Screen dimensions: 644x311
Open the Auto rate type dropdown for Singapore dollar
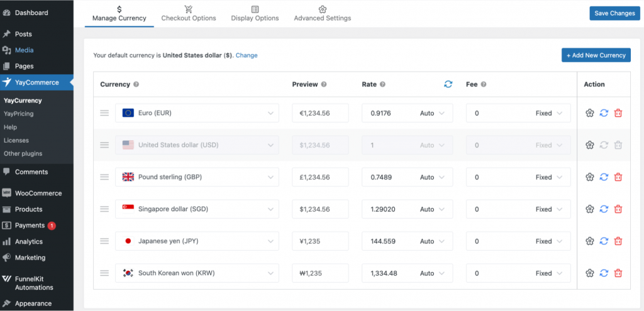[433, 209]
